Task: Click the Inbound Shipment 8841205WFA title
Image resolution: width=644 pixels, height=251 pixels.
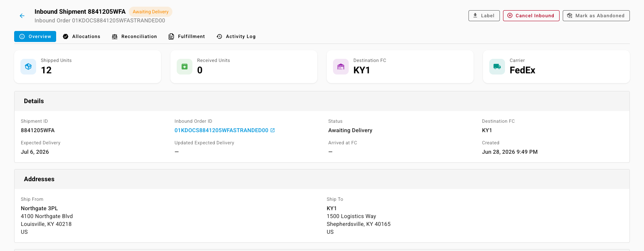Action: click(x=80, y=12)
